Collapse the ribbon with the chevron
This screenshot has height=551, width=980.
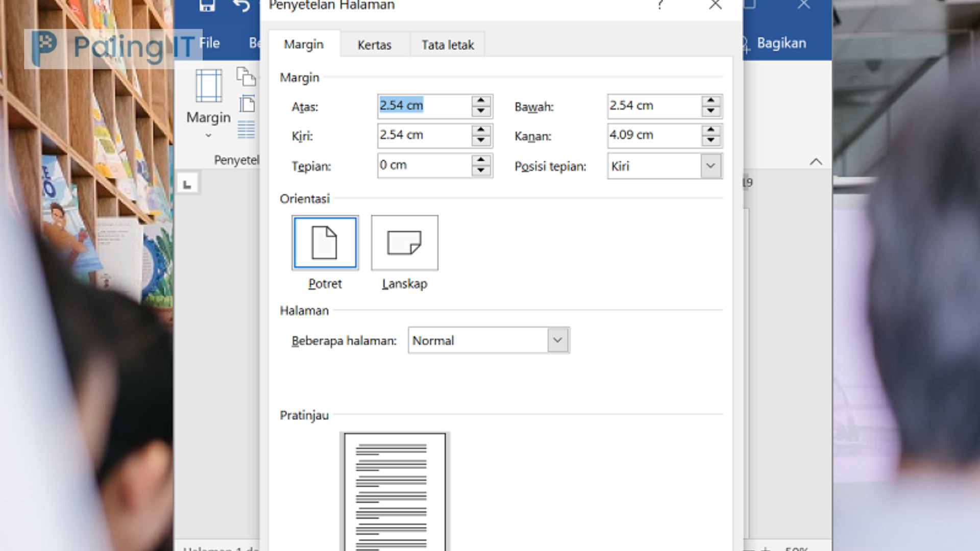click(x=816, y=162)
